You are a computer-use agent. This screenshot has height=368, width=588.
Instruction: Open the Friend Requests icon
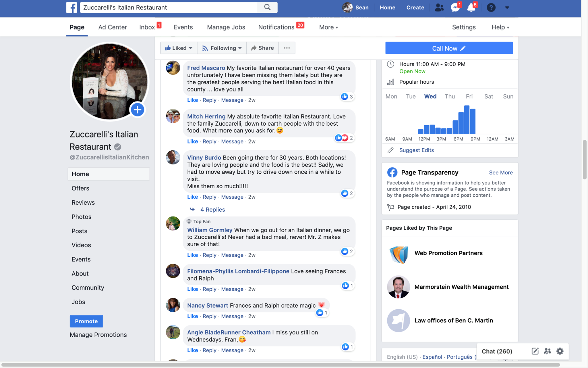click(439, 7)
